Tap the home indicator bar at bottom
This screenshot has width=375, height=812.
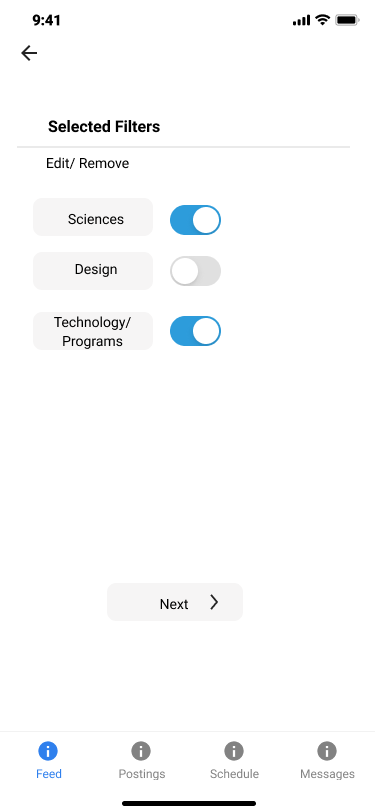pyautogui.click(x=189, y=804)
